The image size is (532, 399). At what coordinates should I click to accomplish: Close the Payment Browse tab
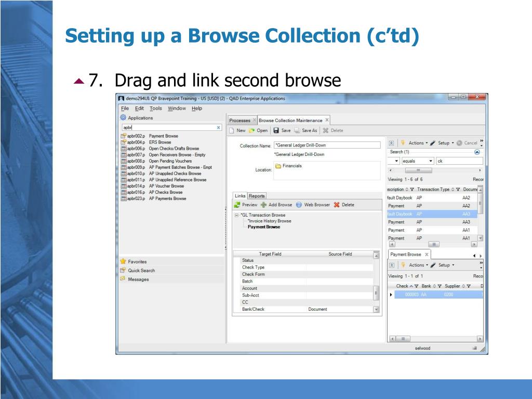tap(427, 254)
